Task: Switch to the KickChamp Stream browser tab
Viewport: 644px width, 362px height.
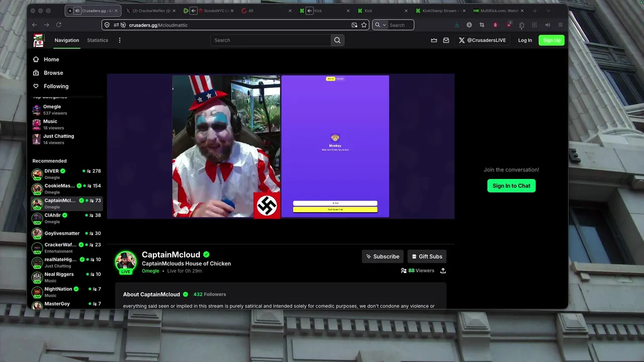Action: pyautogui.click(x=440, y=11)
